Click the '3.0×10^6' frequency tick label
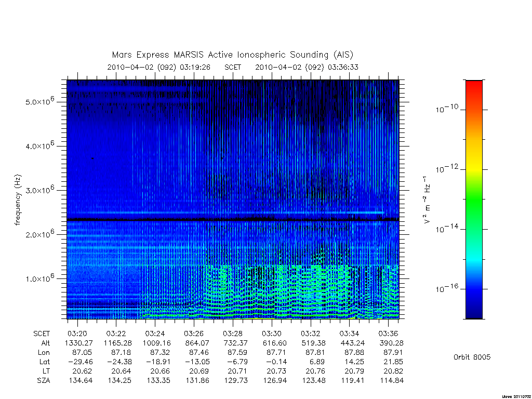532x399 pixels. (x=40, y=189)
